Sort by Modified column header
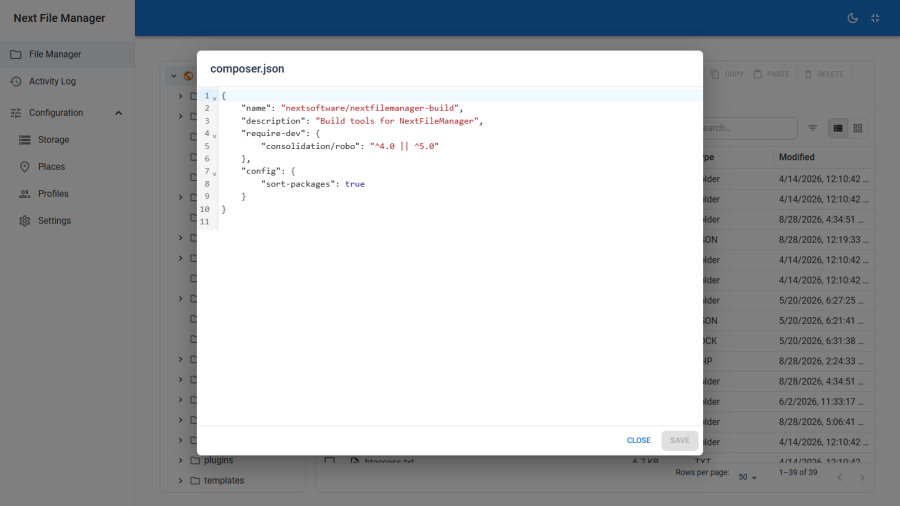The height and width of the screenshot is (506, 900). click(797, 157)
